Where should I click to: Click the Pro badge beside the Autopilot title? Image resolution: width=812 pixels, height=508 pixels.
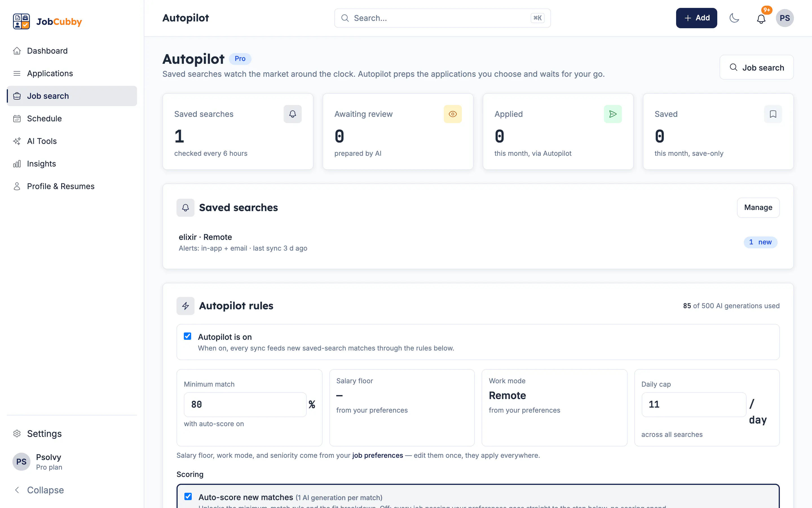[240, 59]
